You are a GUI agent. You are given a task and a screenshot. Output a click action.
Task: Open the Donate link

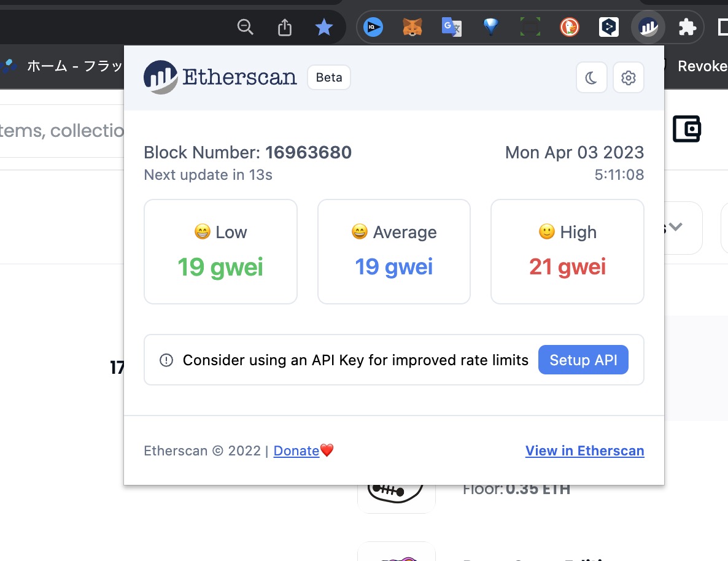coord(296,451)
